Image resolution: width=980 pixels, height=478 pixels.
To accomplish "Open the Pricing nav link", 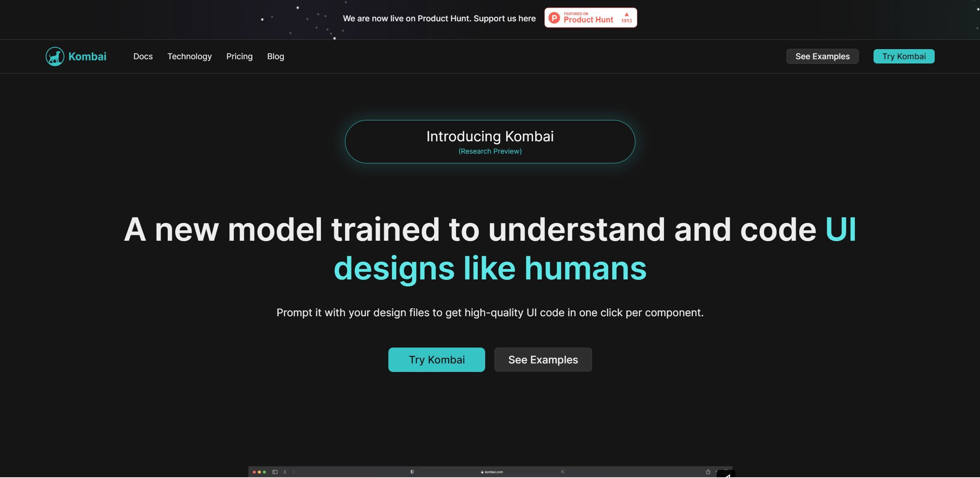I will click(239, 57).
